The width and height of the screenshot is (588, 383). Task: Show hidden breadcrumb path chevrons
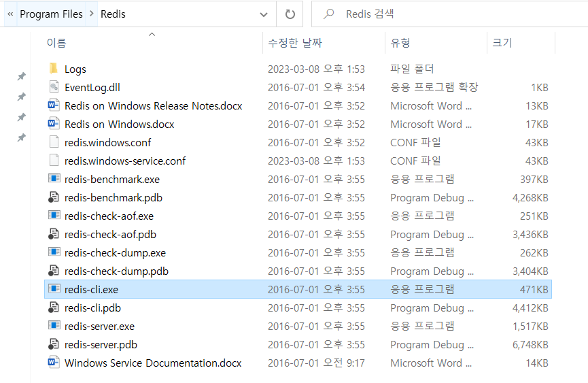click(10, 14)
